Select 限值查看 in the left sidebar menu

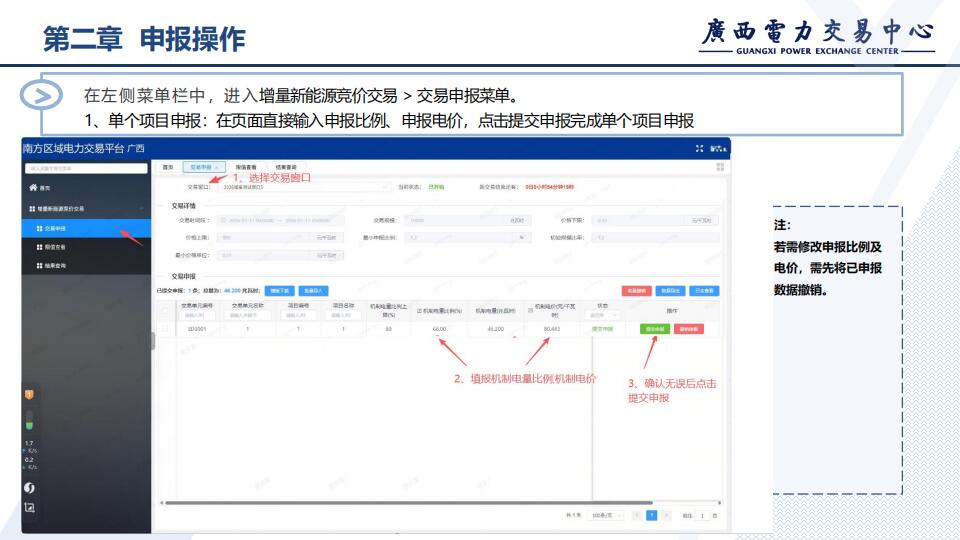coord(55,246)
